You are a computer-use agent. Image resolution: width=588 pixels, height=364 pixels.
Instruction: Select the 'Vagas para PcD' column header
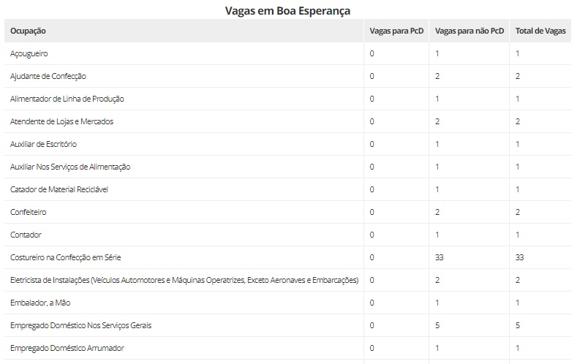click(x=396, y=31)
